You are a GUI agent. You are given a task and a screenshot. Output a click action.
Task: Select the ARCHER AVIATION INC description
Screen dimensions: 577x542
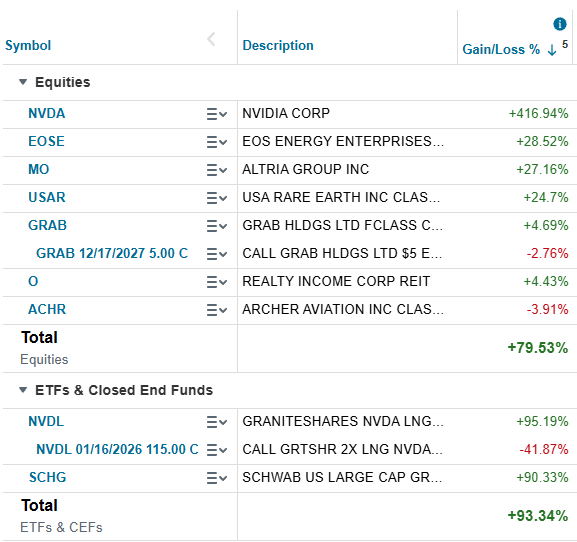tap(343, 309)
